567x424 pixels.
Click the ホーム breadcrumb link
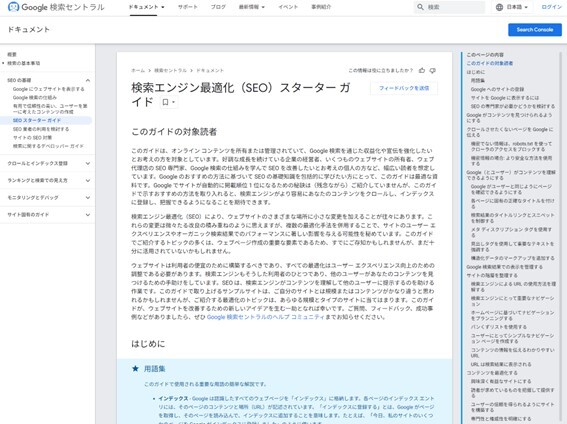pos(138,70)
